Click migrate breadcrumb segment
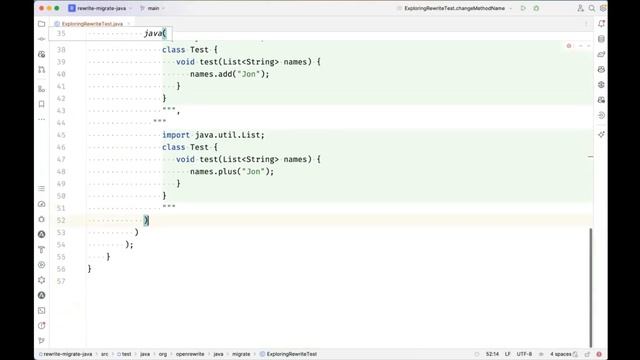Screen dimensions: 640x360 (x=241, y=354)
